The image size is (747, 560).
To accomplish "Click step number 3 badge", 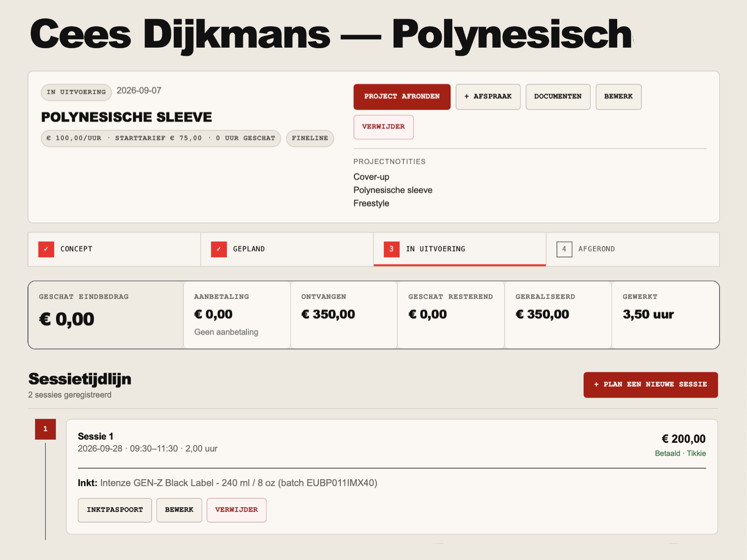I will click(x=392, y=249).
